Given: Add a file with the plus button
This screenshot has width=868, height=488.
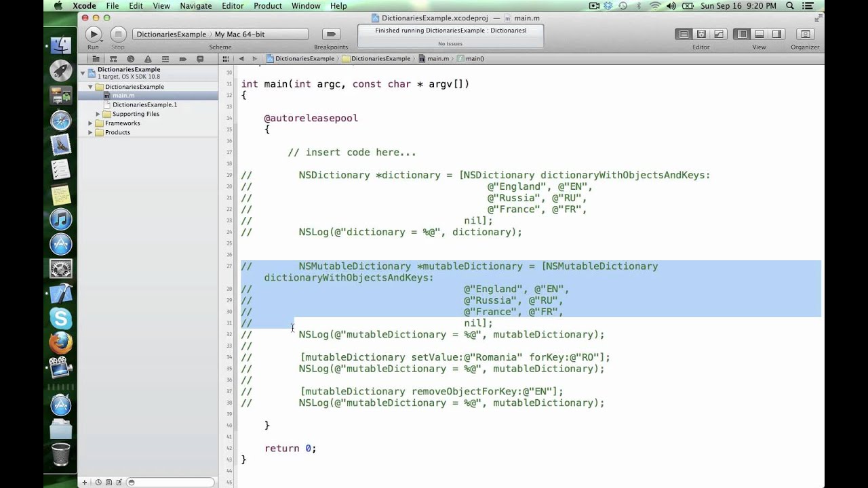Looking at the screenshot, I should 84,483.
